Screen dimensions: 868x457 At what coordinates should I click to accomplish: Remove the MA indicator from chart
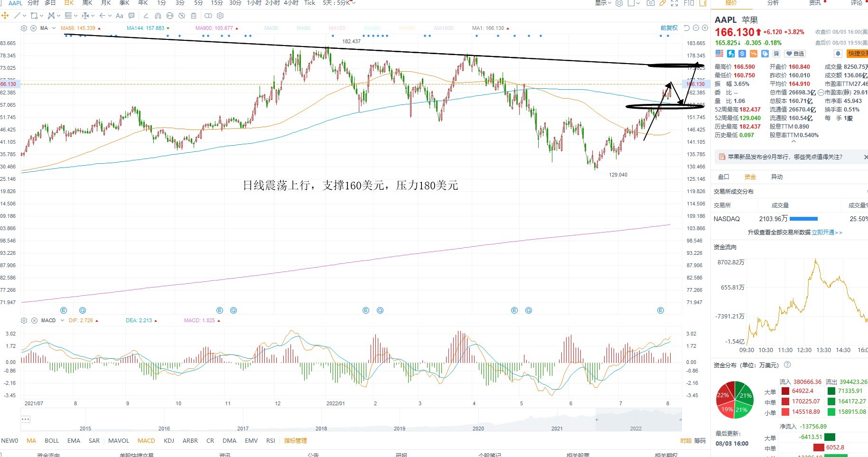34,28
